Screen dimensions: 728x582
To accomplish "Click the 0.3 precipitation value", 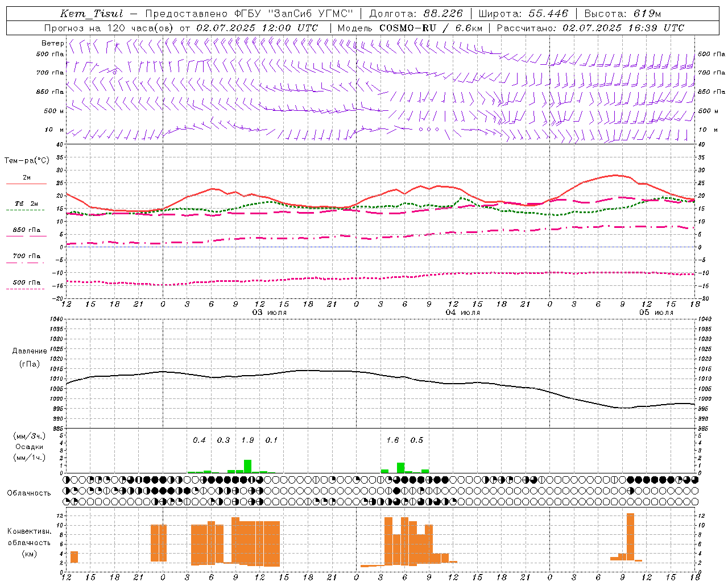I will (x=224, y=440).
